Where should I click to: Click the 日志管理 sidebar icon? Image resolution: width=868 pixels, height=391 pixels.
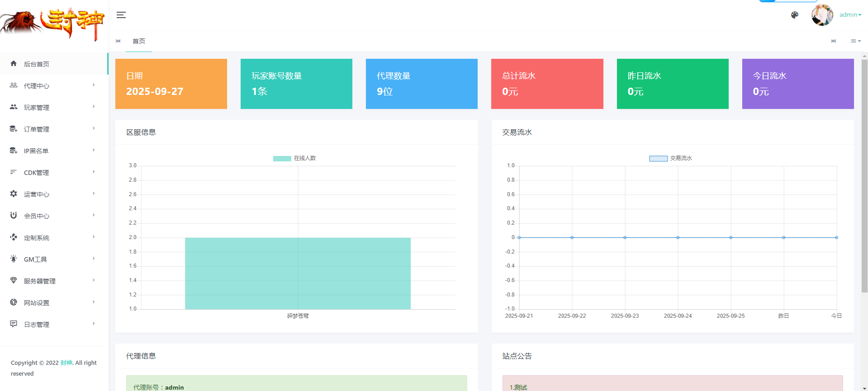pos(14,324)
